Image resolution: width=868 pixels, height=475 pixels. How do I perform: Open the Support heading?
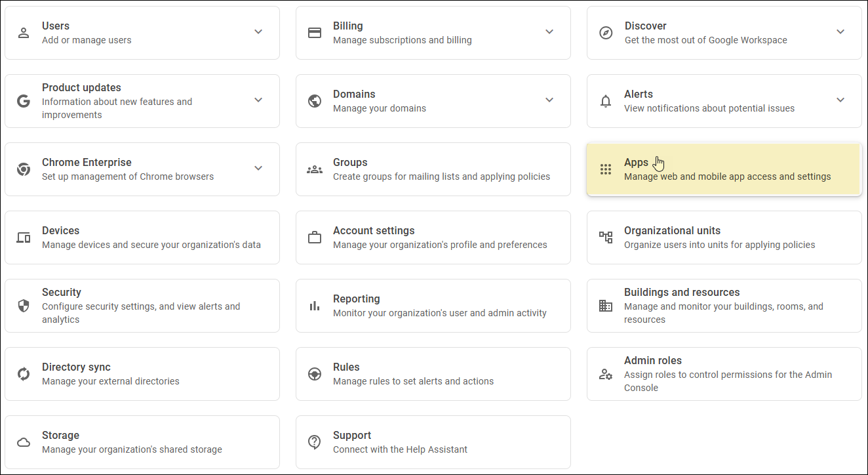click(352, 435)
